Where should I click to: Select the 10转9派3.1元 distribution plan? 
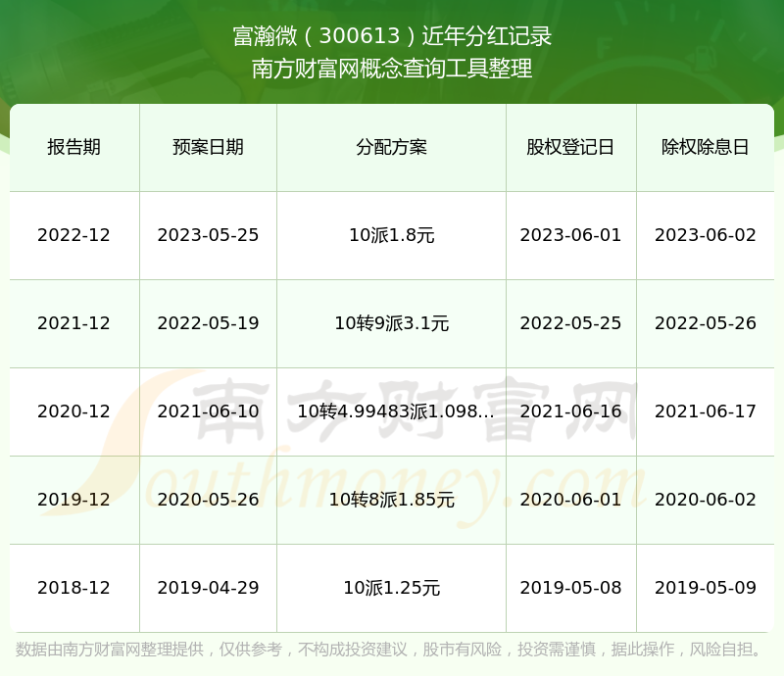[391, 323]
